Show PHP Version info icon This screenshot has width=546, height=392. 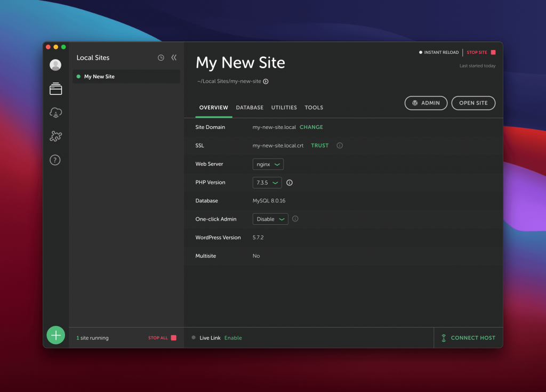click(x=290, y=183)
